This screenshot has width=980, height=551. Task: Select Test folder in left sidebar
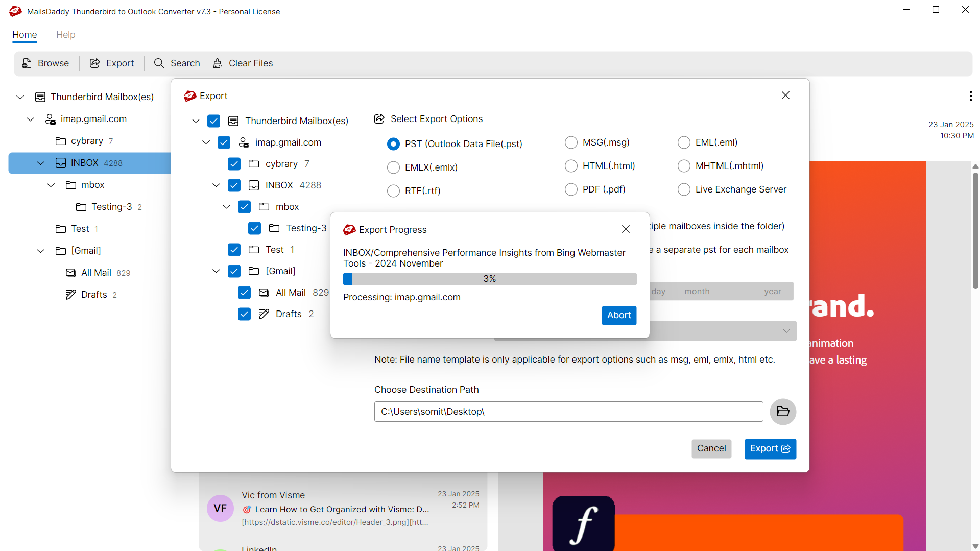point(80,229)
